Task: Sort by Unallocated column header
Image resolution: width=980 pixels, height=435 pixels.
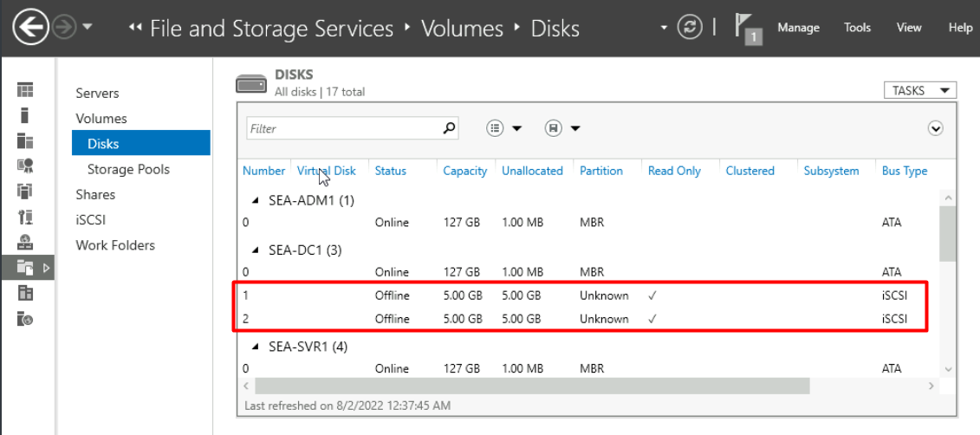Action: pos(533,171)
